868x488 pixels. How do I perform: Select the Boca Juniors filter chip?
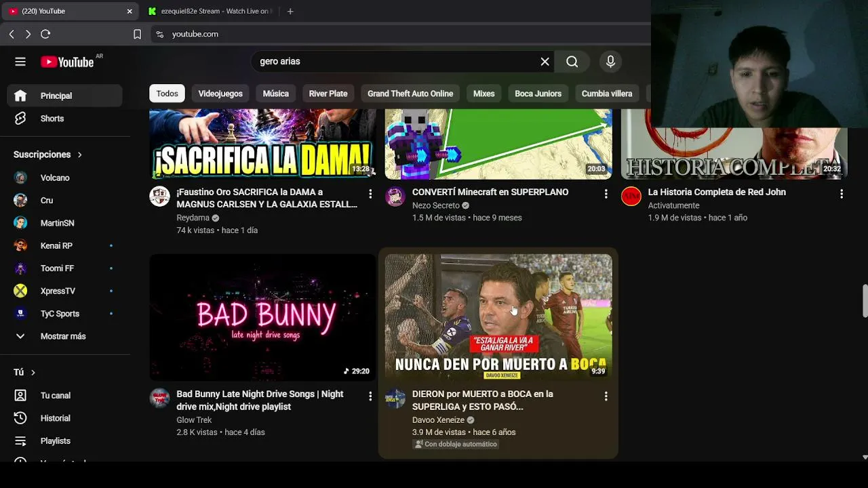tap(538, 94)
